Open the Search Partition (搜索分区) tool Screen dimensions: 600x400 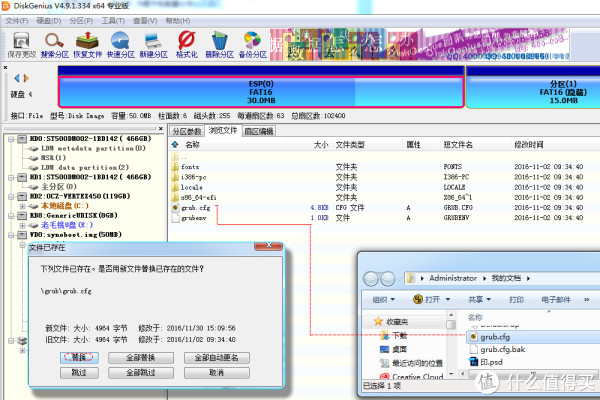pyautogui.click(x=54, y=45)
